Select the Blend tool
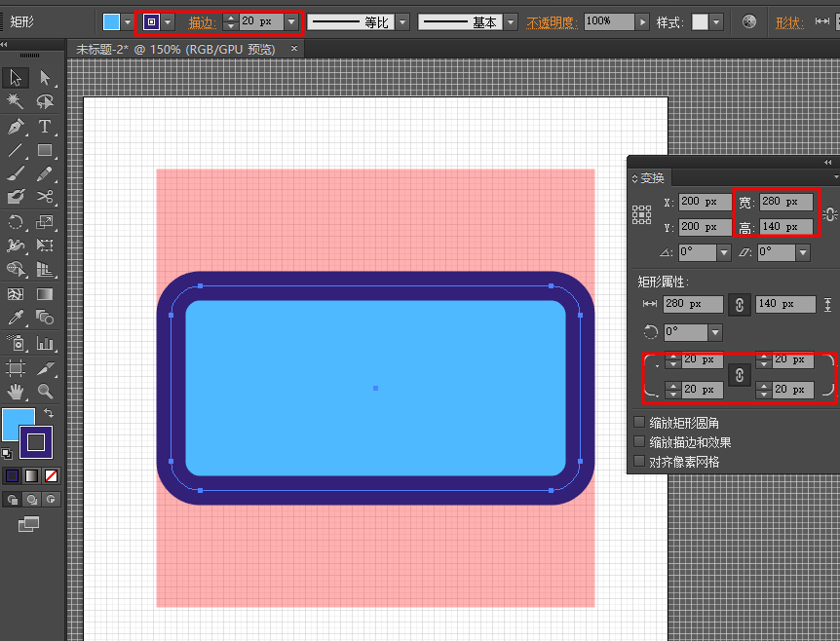The image size is (840, 641). (45, 318)
